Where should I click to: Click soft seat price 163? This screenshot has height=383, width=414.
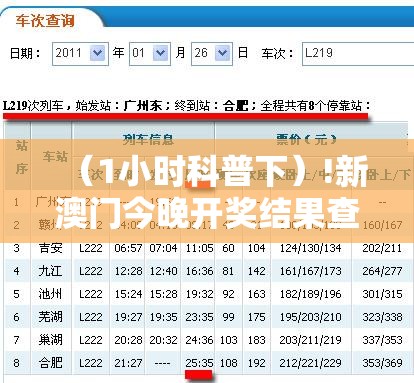256,294
